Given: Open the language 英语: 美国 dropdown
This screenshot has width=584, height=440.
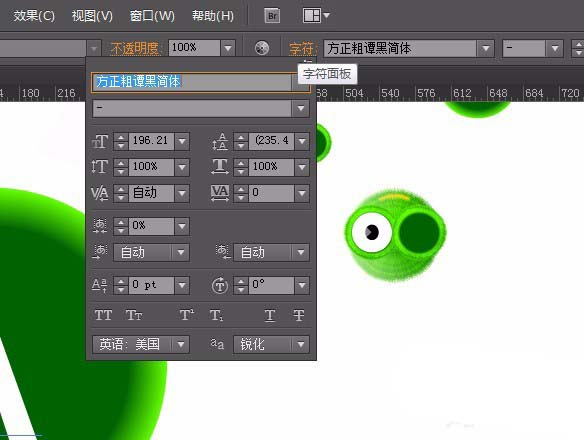Looking at the screenshot, I should coord(141,344).
